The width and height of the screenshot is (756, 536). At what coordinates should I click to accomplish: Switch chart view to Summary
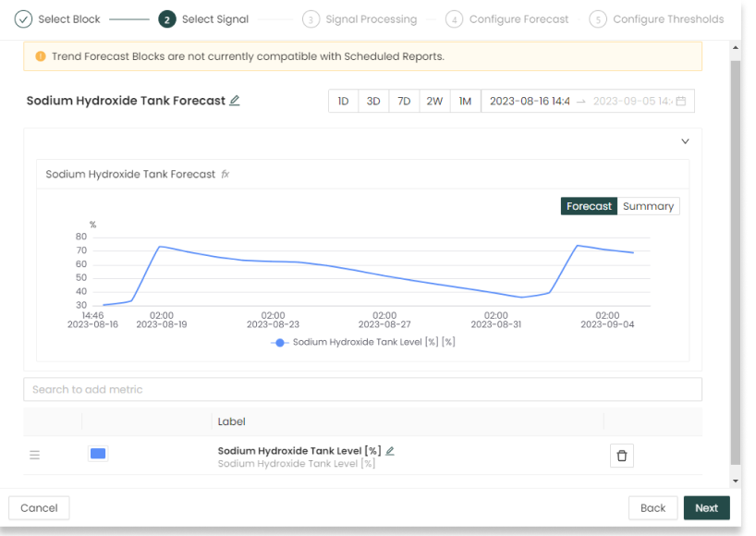648,206
